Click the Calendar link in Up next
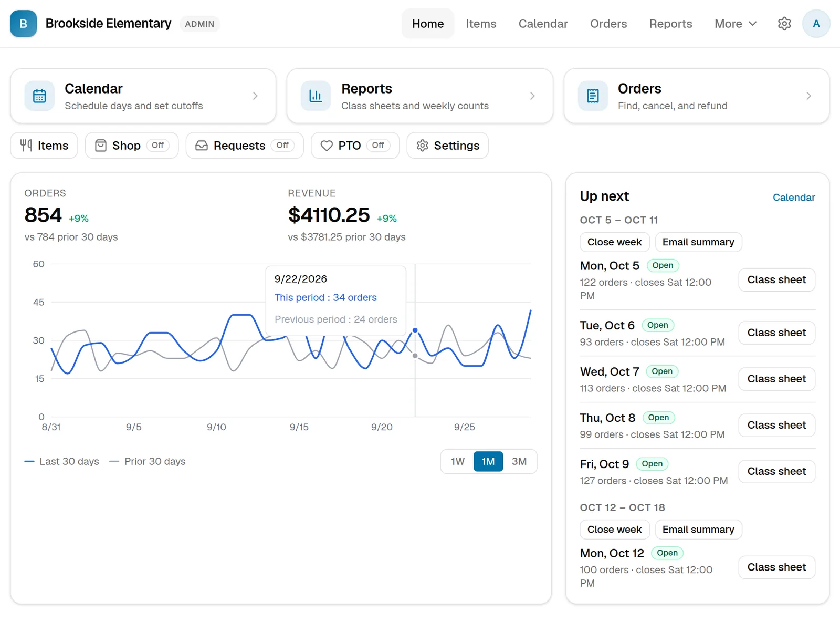Screen dimensions: 840x622 pyautogui.click(x=794, y=198)
